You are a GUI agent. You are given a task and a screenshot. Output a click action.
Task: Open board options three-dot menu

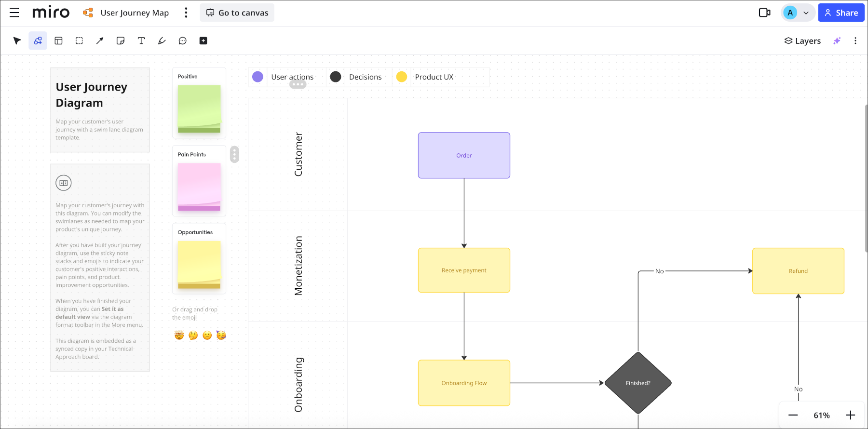(x=186, y=13)
